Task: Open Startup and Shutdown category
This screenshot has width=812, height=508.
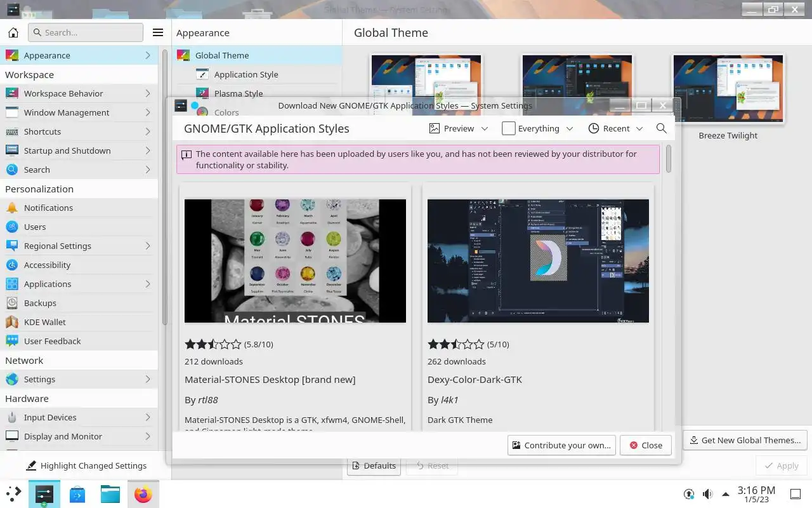Action: (79, 150)
